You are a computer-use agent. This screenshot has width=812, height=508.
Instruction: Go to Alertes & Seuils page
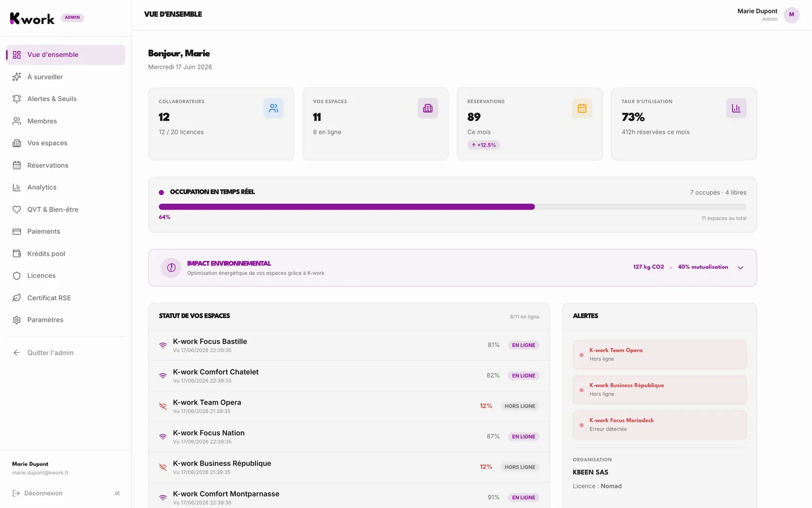[66, 99]
